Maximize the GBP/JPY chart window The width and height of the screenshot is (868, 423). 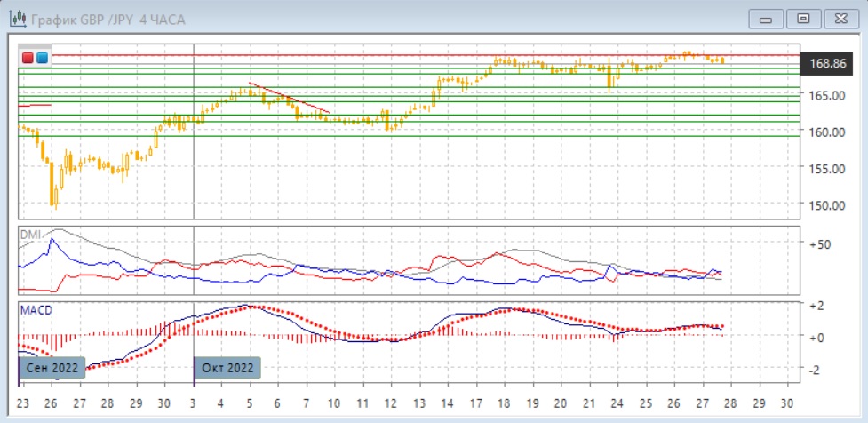(803, 19)
